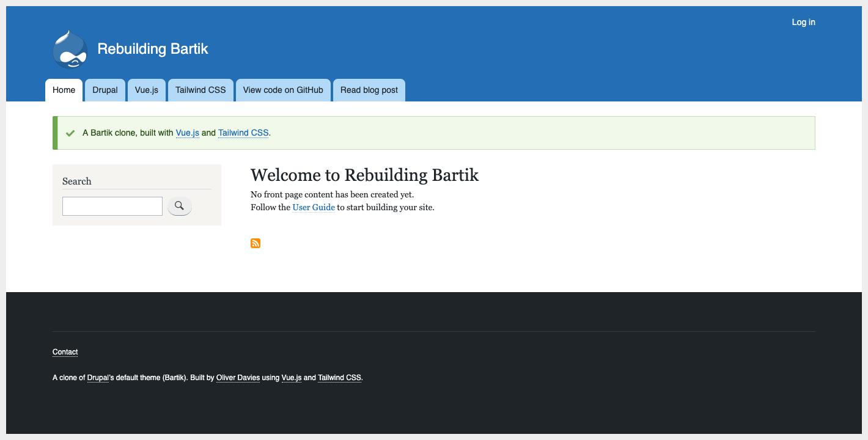Open the Contact footer link

tap(65, 352)
